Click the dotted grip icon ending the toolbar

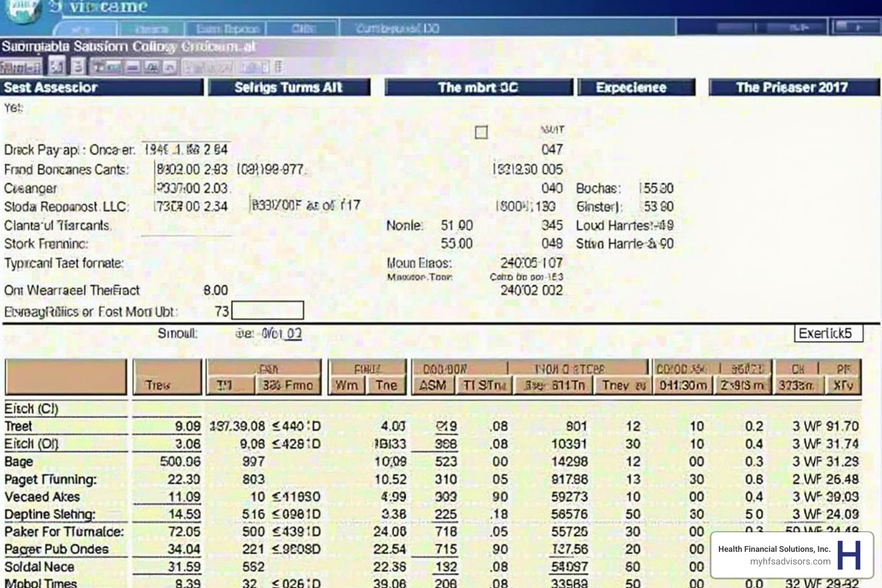pos(278,67)
